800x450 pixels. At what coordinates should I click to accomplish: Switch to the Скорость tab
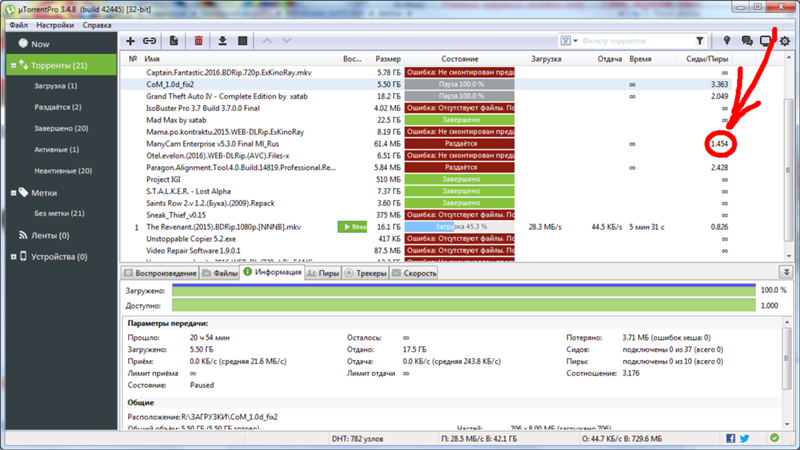414,273
